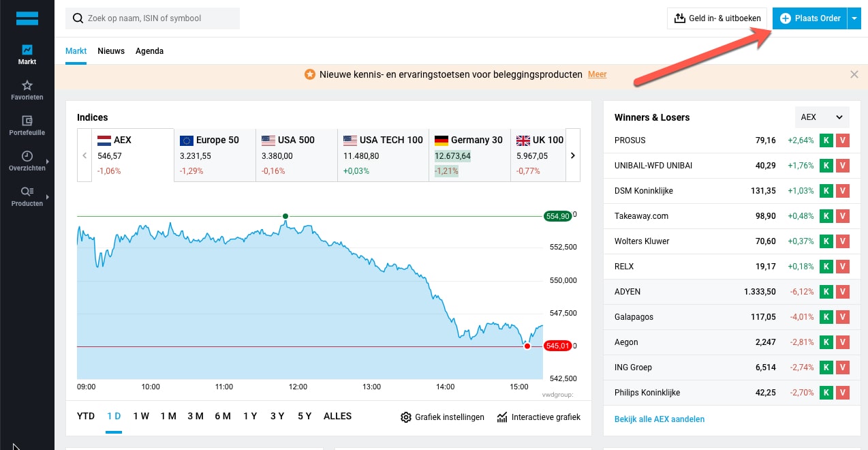868x450 pixels.
Task: Click the Geld in- & uitboeken button
Action: pos(717,18)
